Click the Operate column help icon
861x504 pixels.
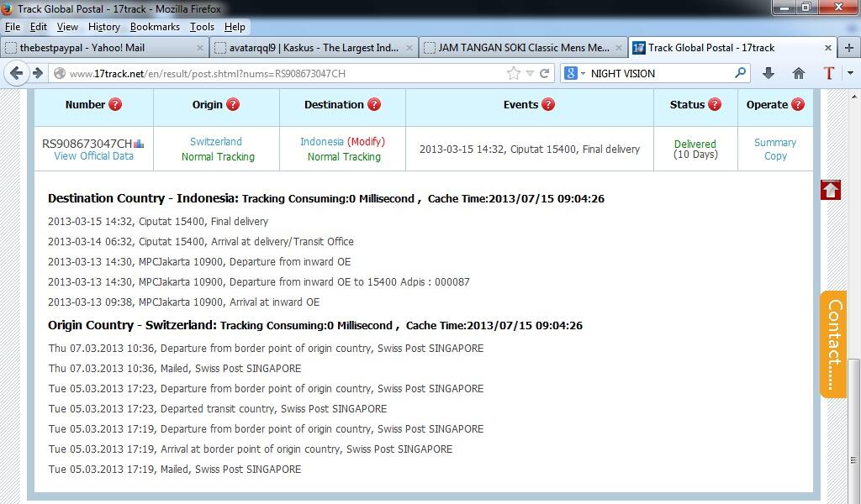[x=798, y=104]
